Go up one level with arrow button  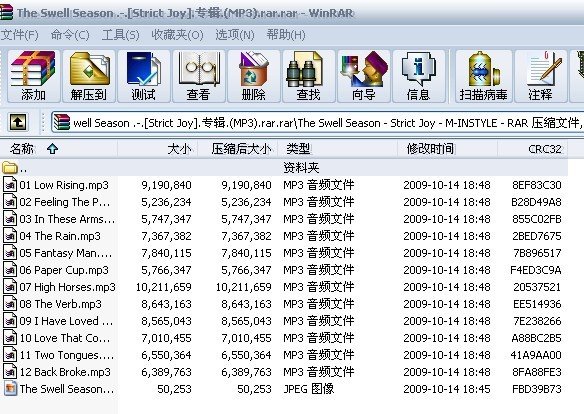18,122
